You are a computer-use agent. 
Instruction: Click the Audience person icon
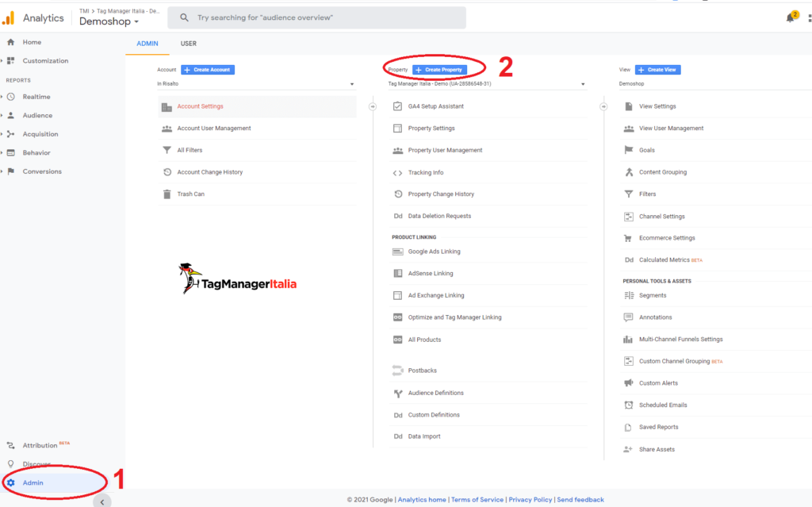[x=11, y=116]
